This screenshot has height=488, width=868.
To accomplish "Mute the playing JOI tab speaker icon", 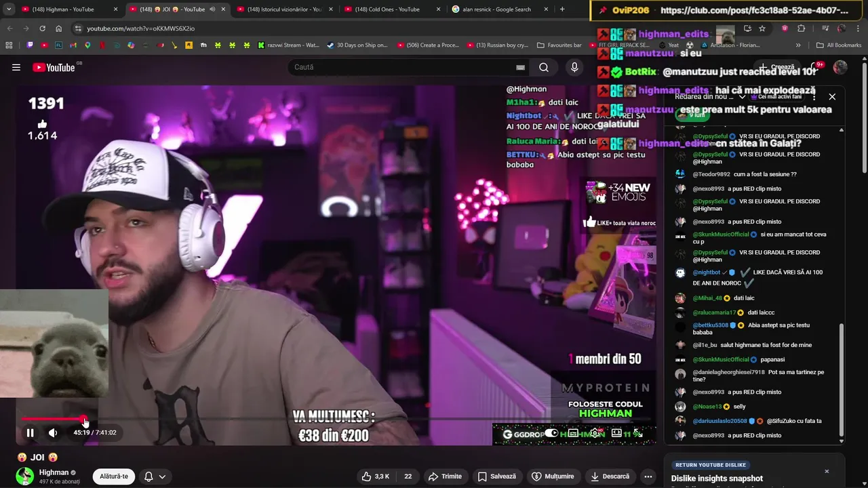I will click(x=212, y=9).
